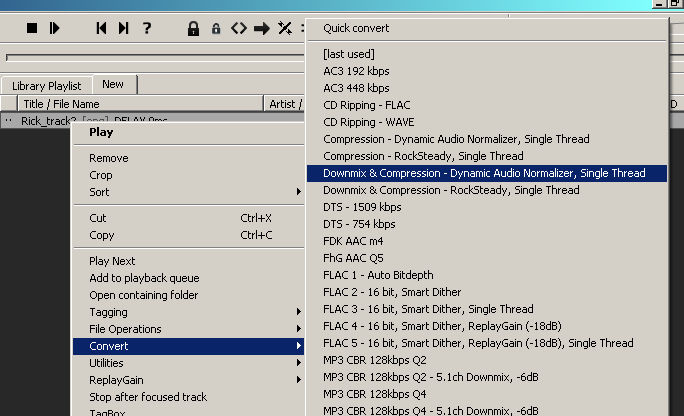Click the Stop playback button

[x=32, y=28]
